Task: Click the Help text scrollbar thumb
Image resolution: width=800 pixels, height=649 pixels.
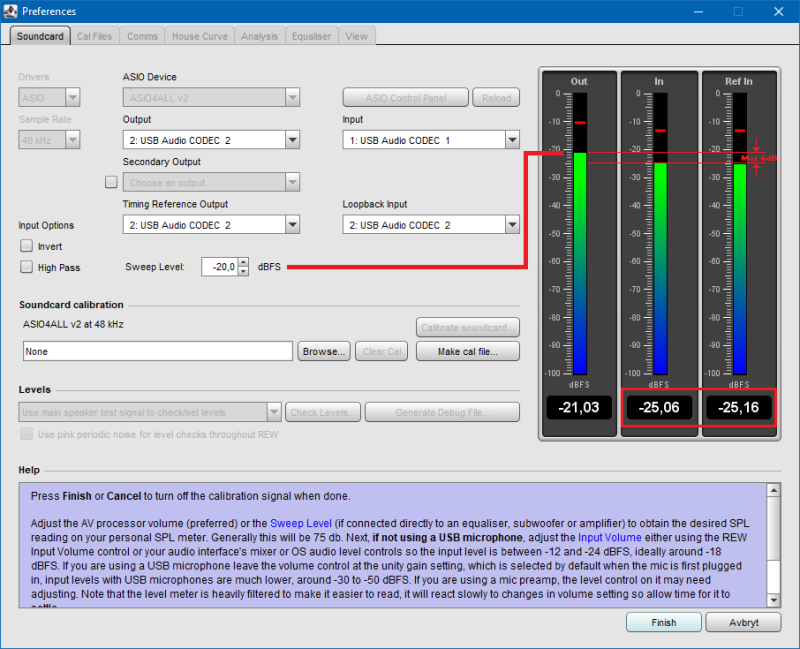Action: [x=773, y=529]
